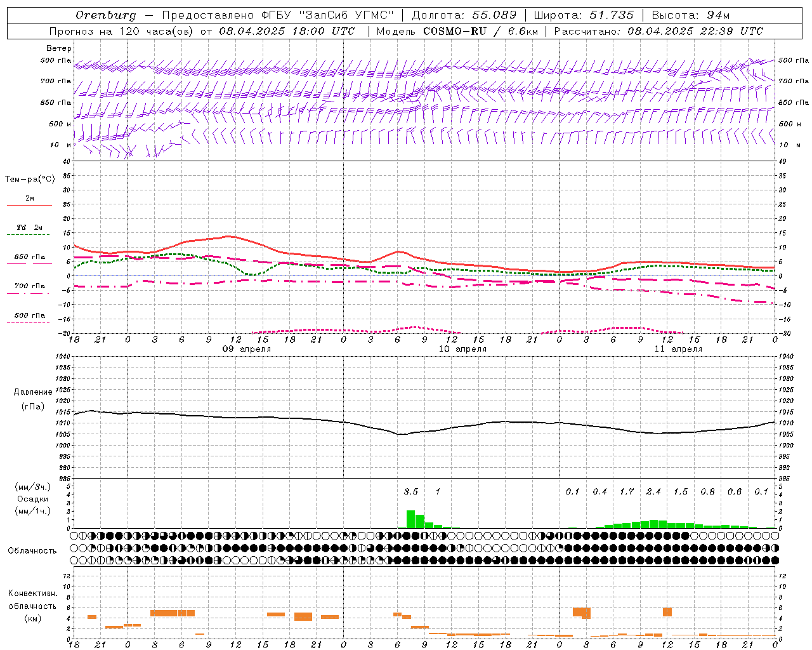
Task: Click the '(мм/1ч.)' precipitation unit label
Action: pos(33,511)
